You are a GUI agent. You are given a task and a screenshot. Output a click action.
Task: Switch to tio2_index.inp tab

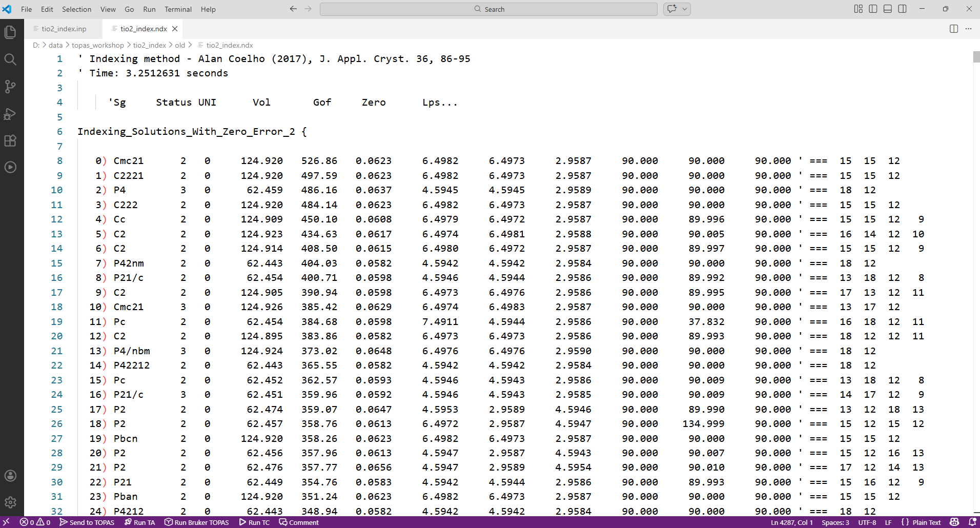tap(64, 29)
